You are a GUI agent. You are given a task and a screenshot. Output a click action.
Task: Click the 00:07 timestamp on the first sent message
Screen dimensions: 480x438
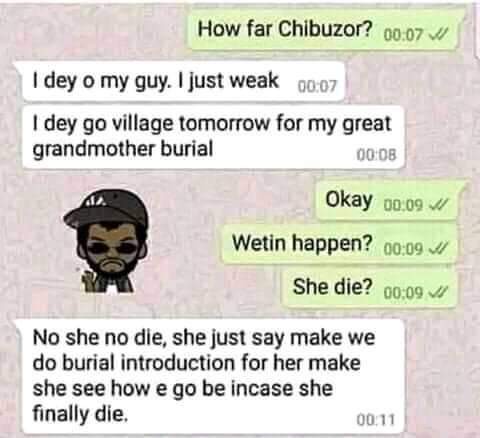(x=404, y=34)
